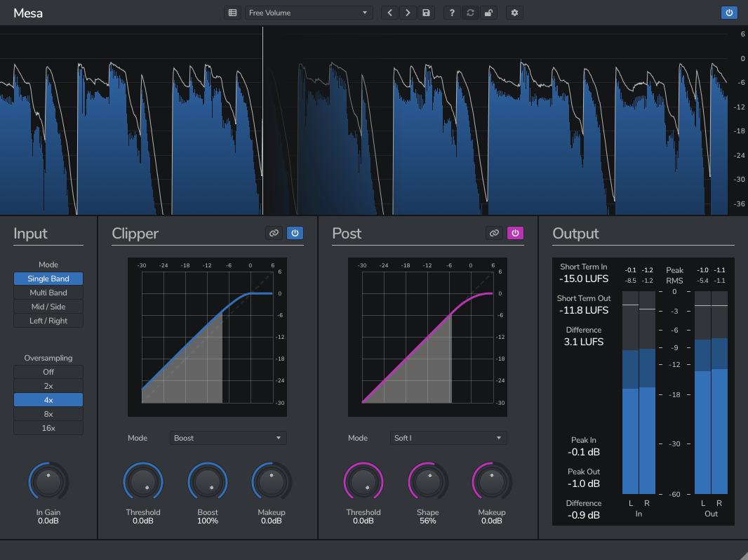Click the refresh arrows icon in toolbar
Screen dimensions: 748x560
pyautogui.click(x=470, y=13)
